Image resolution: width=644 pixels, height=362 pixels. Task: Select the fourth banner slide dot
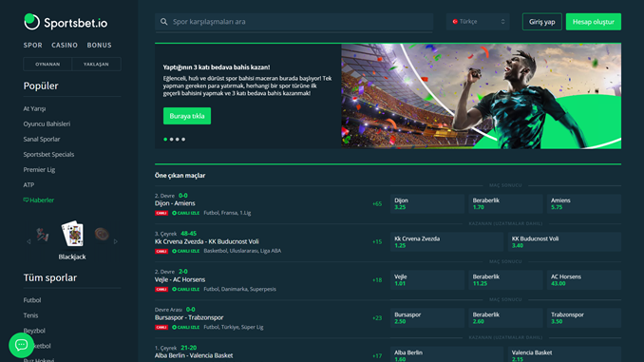tap(183, 140)
